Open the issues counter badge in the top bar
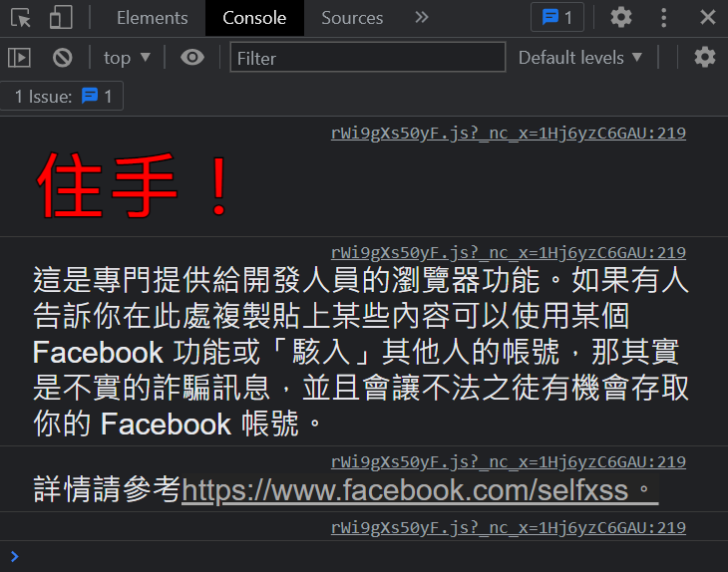Screen dimensions: 728x572 (557, 18)
